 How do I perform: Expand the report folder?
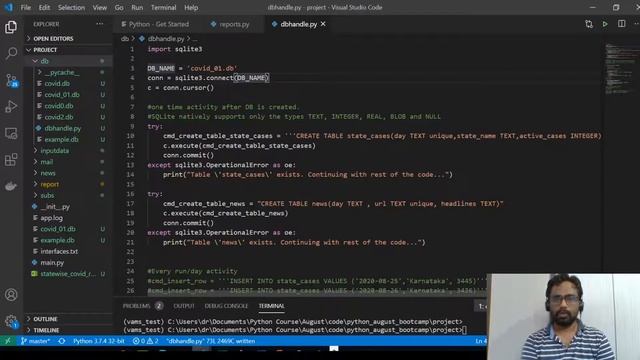pos(49,184)
